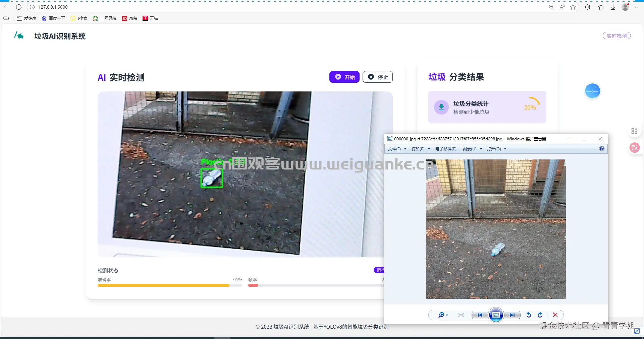Expand the 刻录(U) dropdown arrow
The width and height of the screenshot is (644, 339).
click(481, 149)
